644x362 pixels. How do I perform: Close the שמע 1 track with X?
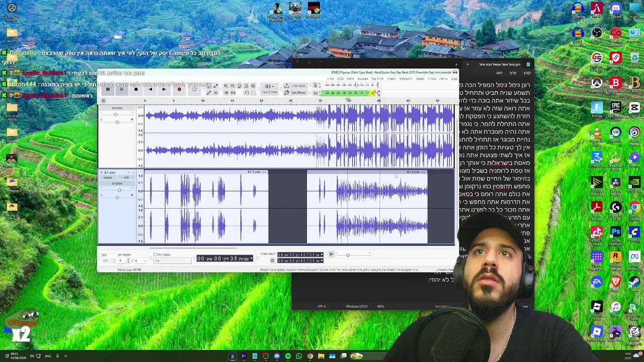tap(101, 172)
